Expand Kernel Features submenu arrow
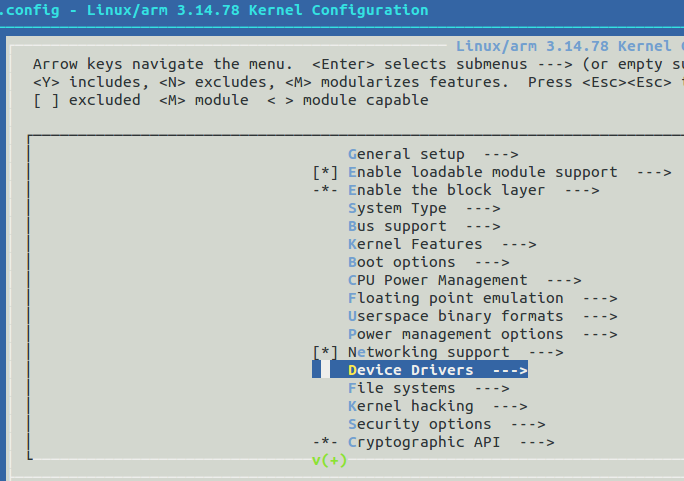684x481 pixels. click(x=518, y=244)
